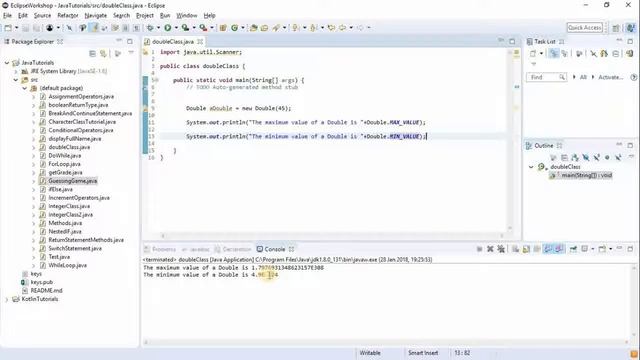640x360 pixels.
Task: Open Run button dropdown arrow
Action: click(176, 28)
